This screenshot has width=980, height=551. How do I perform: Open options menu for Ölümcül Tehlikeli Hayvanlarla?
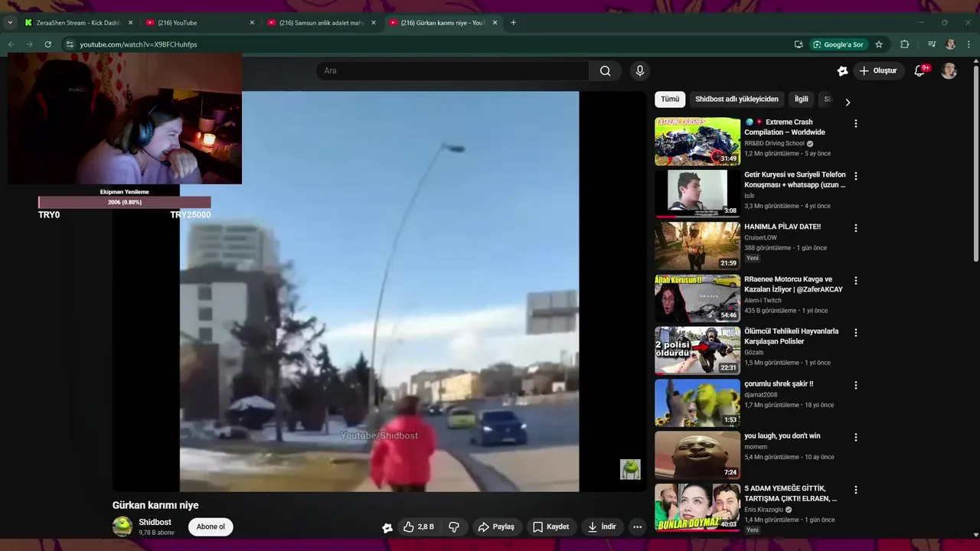[x=856, y=333]
